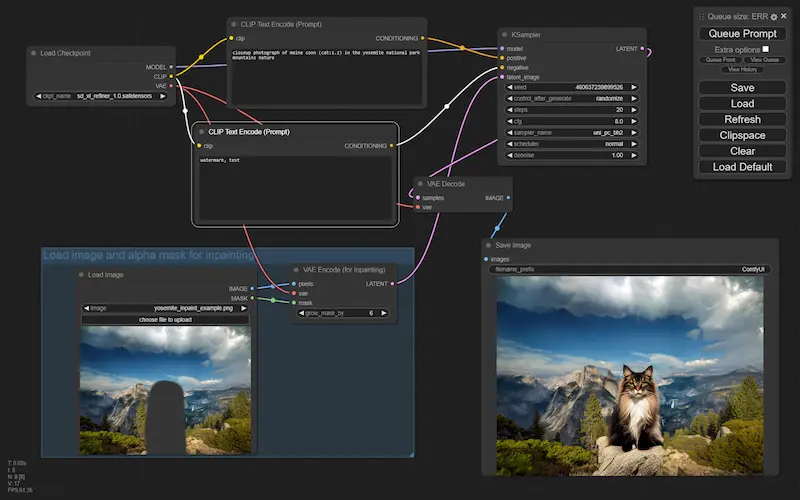Click the Load Image MASK output port
Image resolution: width=800 pixels, height=500 pixels.
[252, 298]
